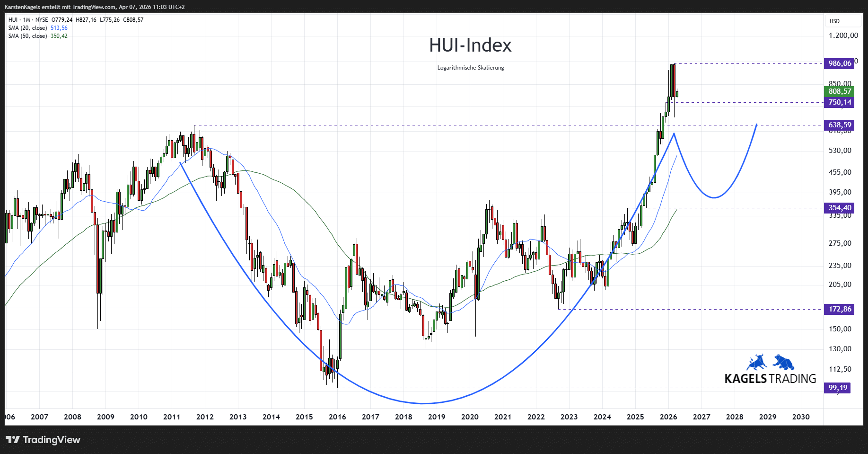Toggle Logarithmische Skalierung scaling
The image size is (868, 454).
pos(470,68)
